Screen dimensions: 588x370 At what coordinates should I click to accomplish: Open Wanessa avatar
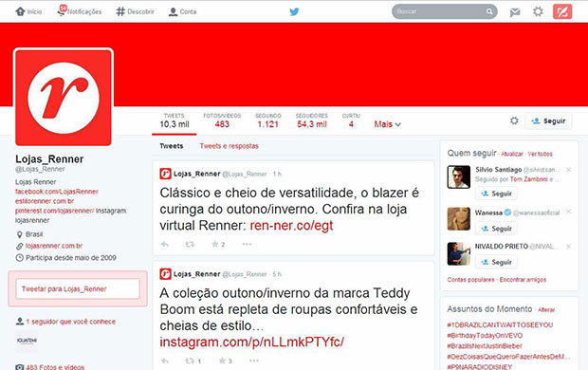(459, 219)
